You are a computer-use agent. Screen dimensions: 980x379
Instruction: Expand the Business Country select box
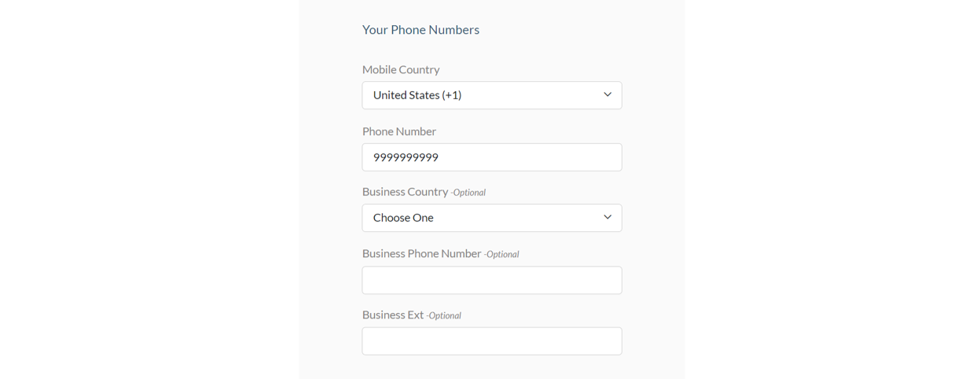pyautogui.click(x=491, y=218)
